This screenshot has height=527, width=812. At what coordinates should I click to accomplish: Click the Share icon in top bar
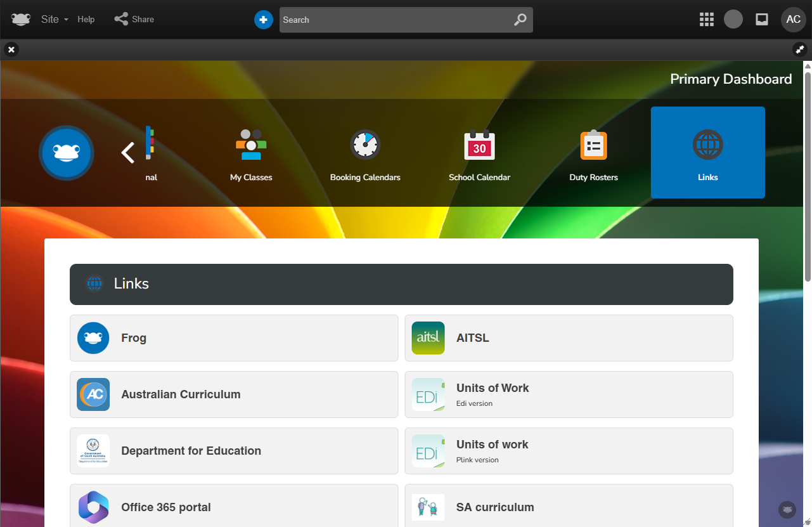coord(121,19)
